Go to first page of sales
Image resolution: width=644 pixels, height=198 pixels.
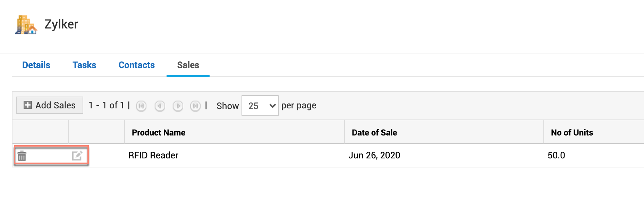[x=141, y=106]
